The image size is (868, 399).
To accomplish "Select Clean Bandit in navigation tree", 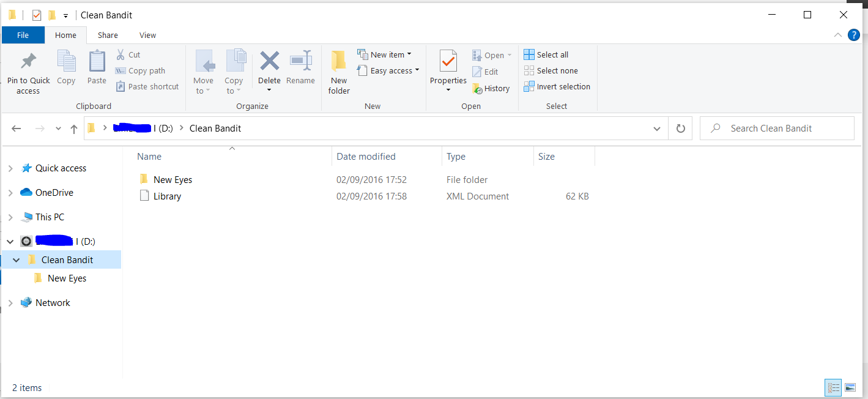I will [x=67, y=260].
